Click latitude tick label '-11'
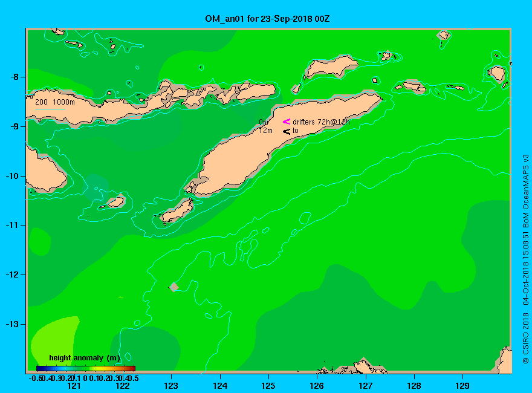This screenshot has height=393, width=532. (12, 226)
